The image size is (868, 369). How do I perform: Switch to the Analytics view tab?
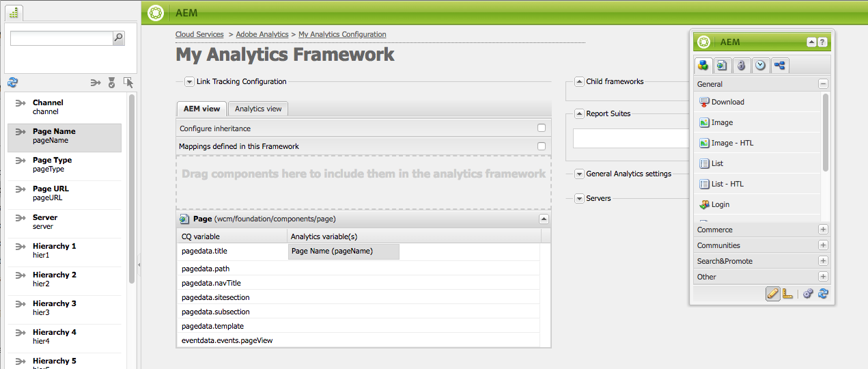(259, 109)
